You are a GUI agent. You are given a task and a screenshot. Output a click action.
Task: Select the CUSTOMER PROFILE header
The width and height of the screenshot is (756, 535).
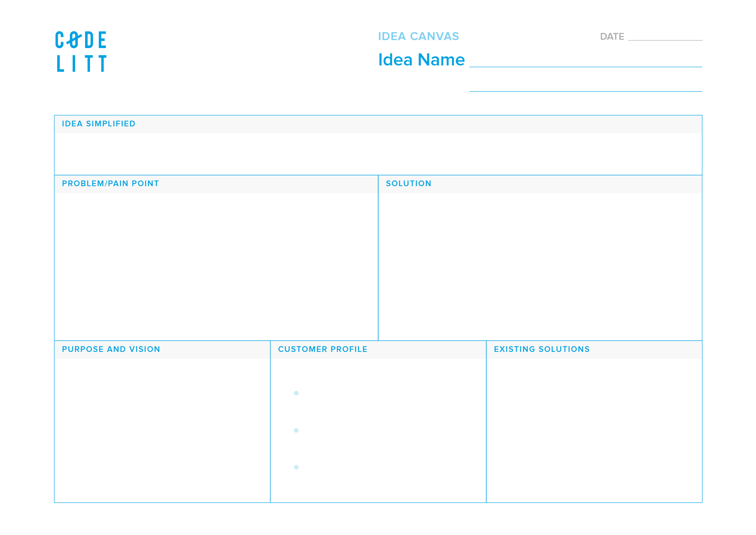(323, 349)
